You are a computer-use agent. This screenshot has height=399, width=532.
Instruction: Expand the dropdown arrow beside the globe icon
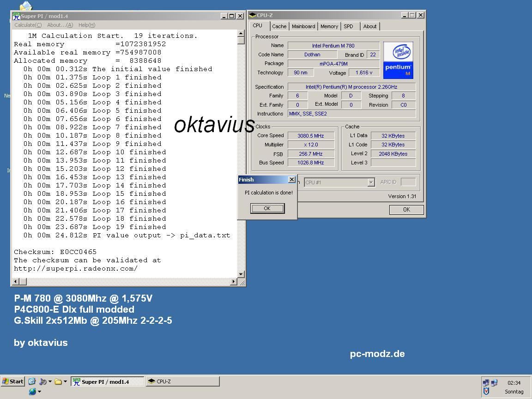click(x=39, y=392)
